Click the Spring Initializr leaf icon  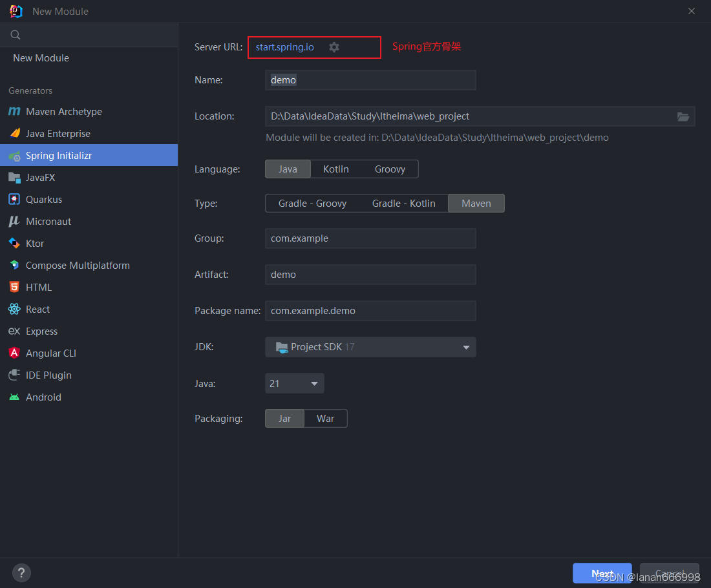click(14, 156)
